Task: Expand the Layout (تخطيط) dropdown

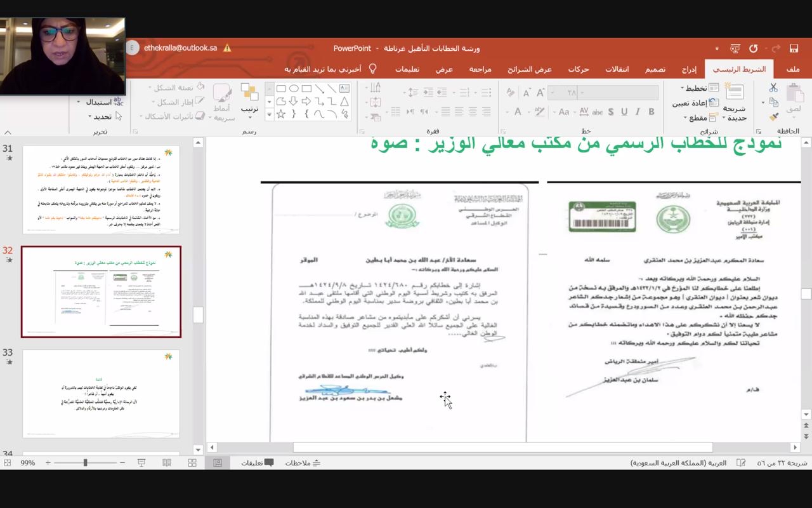Action: 699,88
